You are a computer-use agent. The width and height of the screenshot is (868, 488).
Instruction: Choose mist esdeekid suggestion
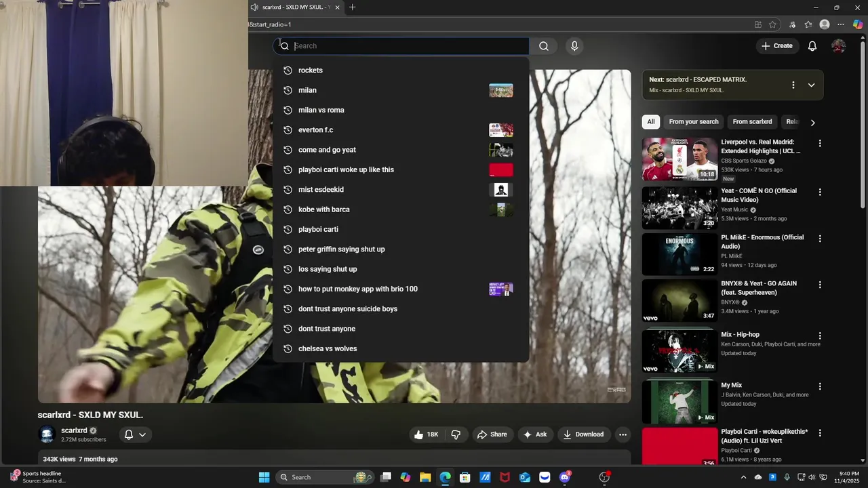(401, 190)
